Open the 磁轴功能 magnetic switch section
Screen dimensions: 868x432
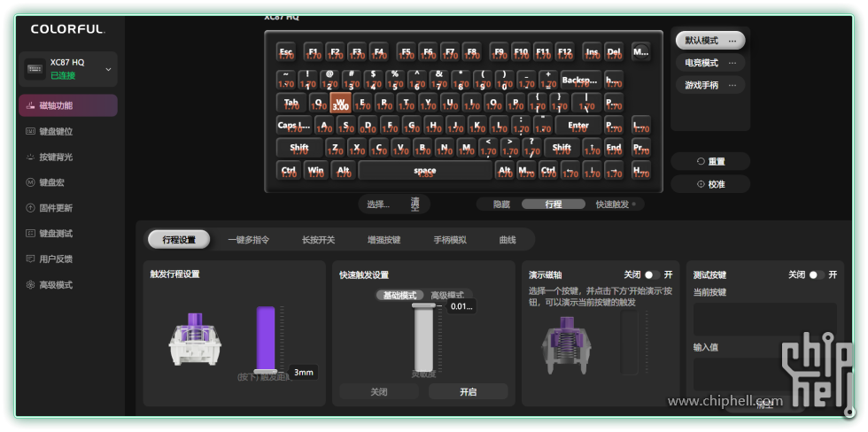click(x=68, y=105)
